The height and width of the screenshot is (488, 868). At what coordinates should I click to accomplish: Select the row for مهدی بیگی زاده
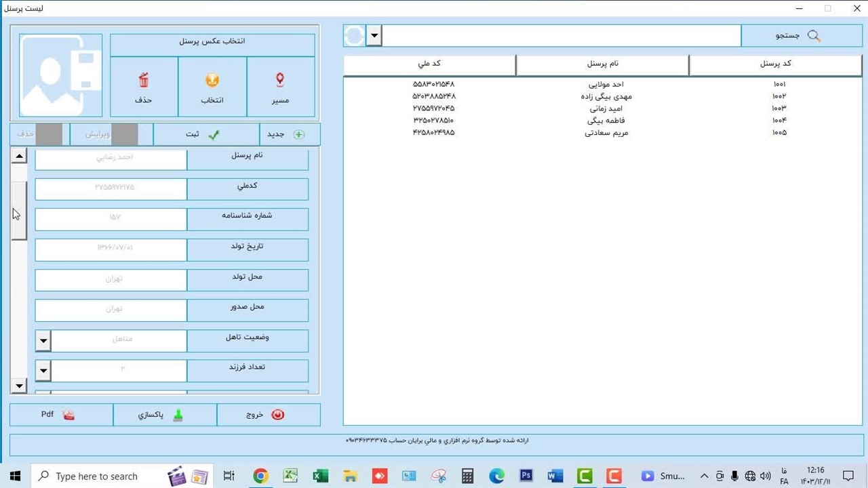602,96
